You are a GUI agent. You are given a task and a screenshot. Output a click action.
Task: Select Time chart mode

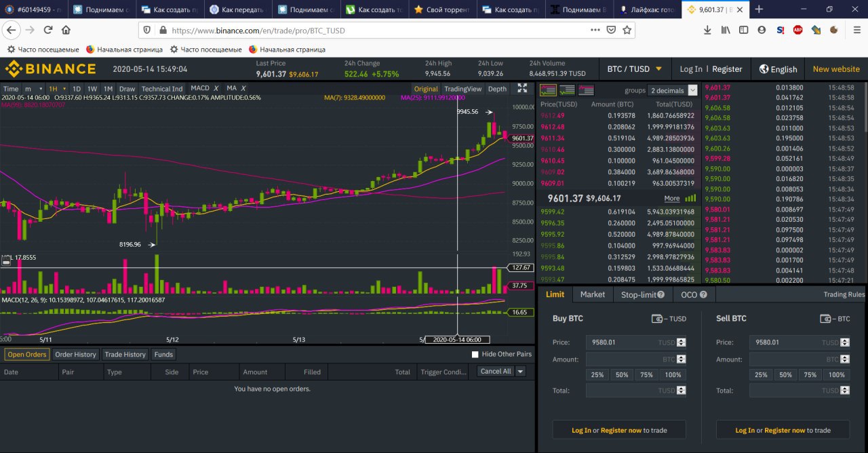[11, 89]
